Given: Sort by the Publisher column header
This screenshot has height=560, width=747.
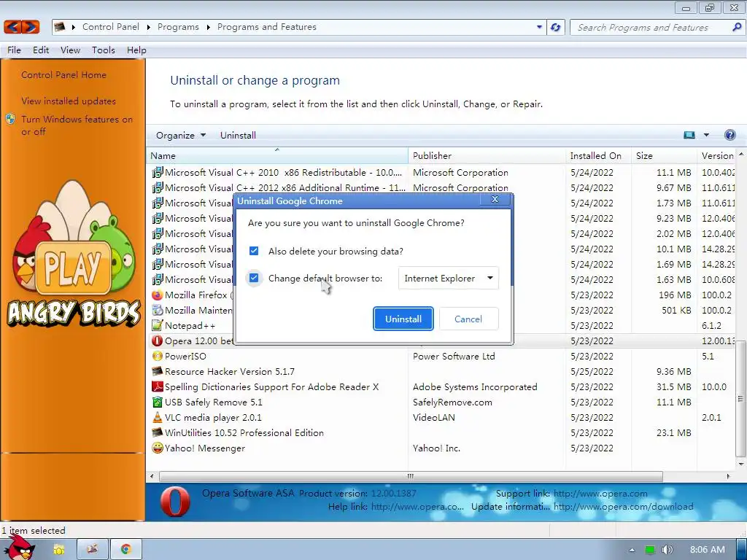Looking at the screenshot, I should (487, 156).
